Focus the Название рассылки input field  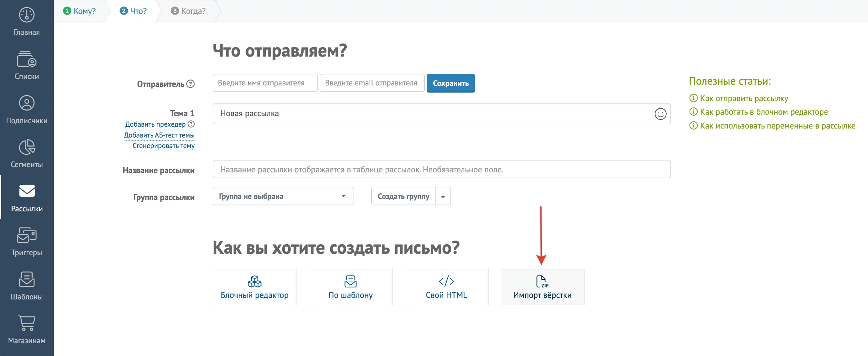pos(441,169)
